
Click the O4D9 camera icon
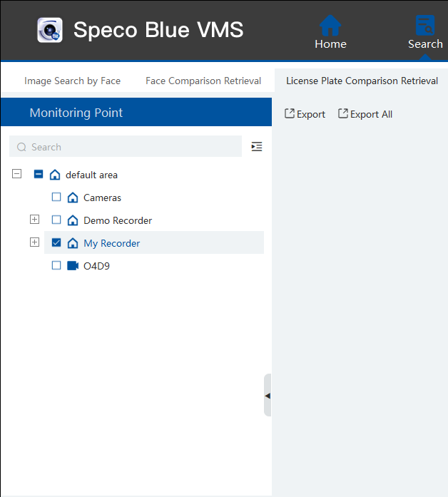73,266
